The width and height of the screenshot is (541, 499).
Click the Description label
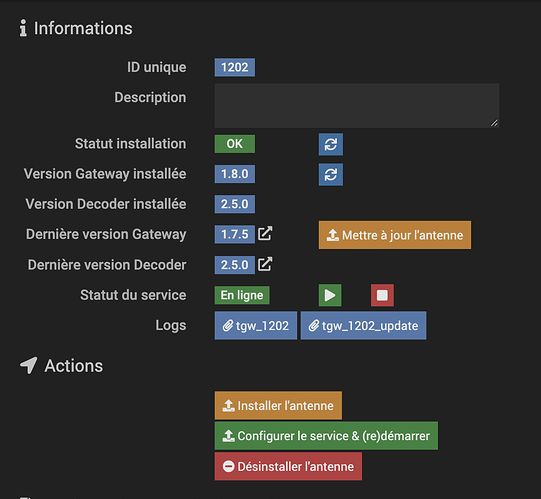click(x=150, y=98)
